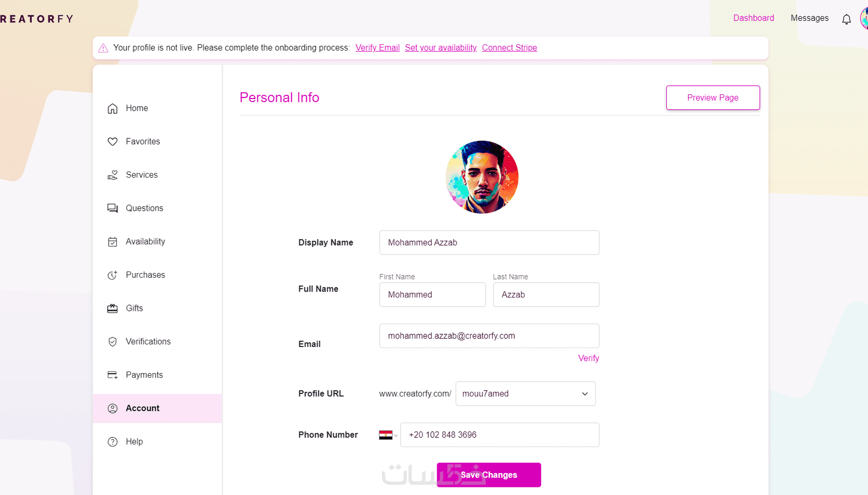Click the Set your availability link

coord(440,48)
